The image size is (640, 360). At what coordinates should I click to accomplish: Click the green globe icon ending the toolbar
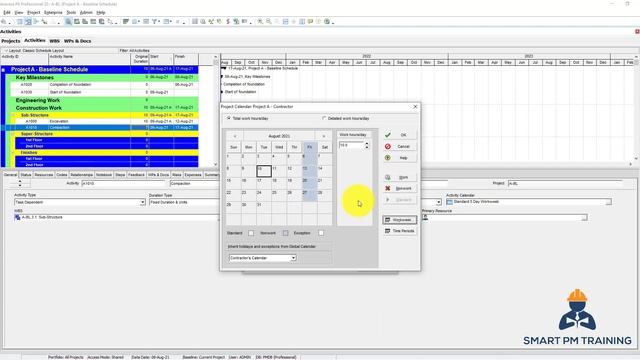[327, 22]
